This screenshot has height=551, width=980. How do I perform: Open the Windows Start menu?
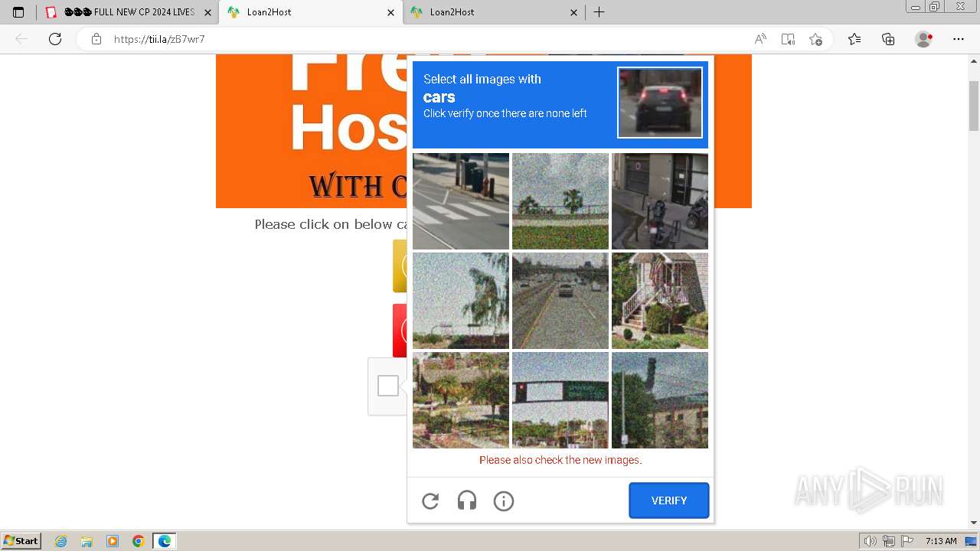click(x=21, y=541)
